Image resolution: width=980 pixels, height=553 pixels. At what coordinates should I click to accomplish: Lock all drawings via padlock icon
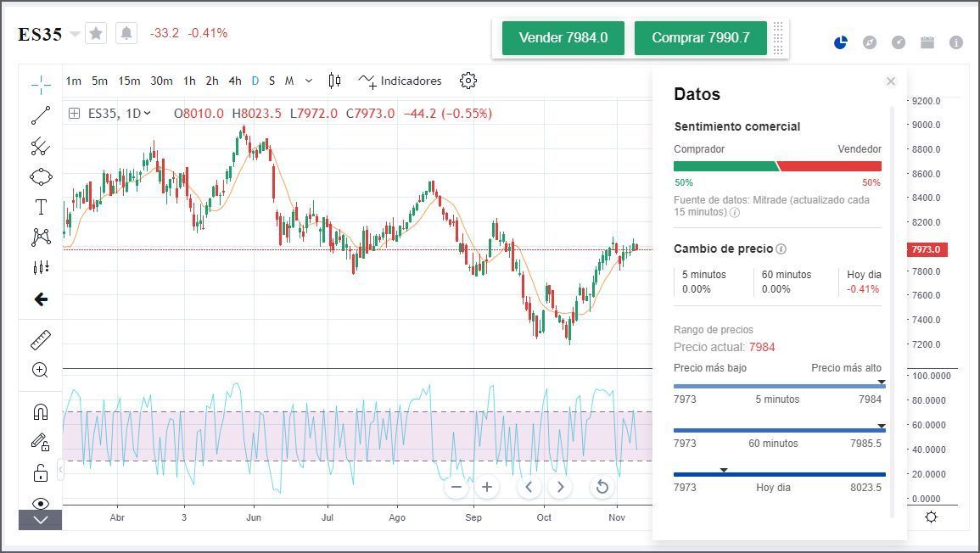[x=40, y=470]
